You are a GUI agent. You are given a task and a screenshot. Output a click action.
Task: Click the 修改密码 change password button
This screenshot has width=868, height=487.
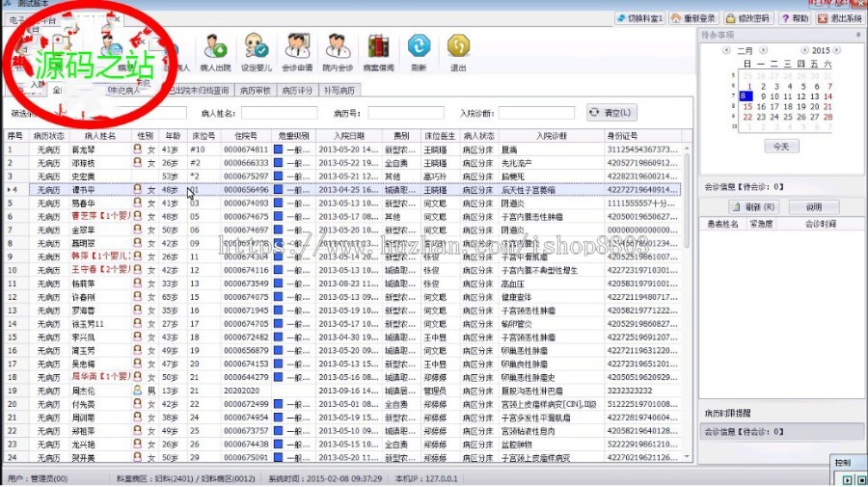tap(748, 18)
